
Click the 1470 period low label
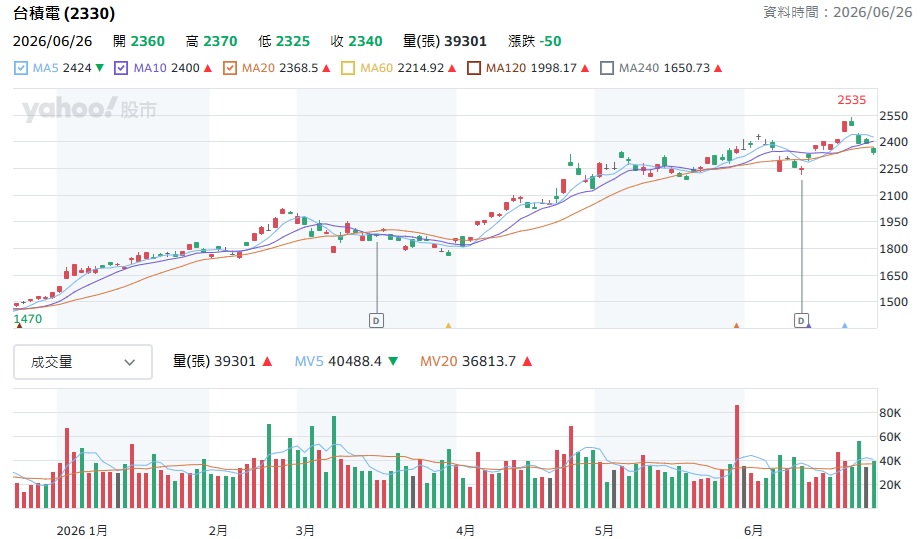pos(28,319)
